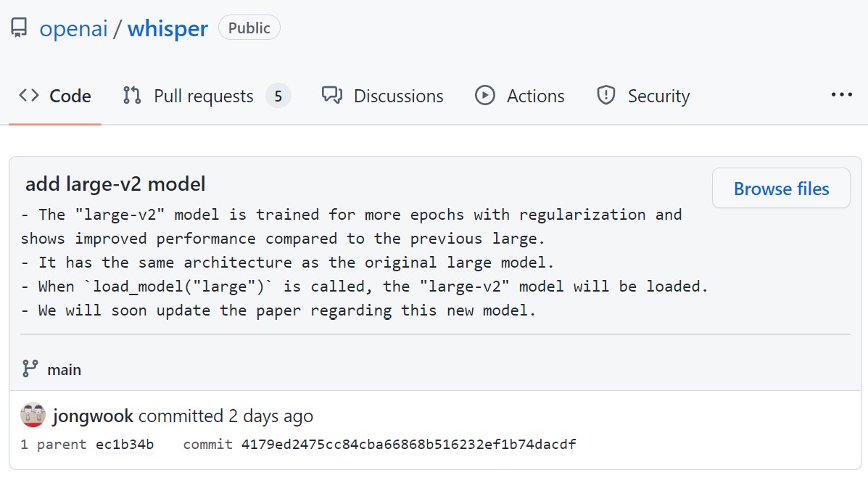This screenshot has width=868, height=478.
Task: Click the Code brackets icon
Action: coord(29,95)
